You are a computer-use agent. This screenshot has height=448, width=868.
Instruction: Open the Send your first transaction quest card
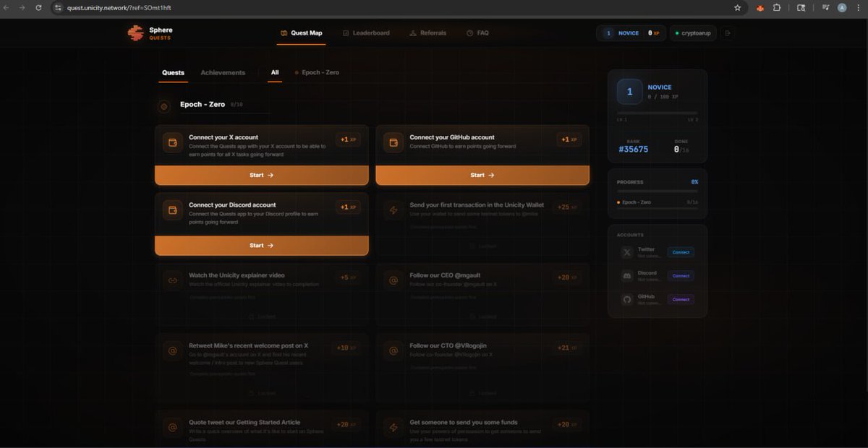tap(482, 225)
